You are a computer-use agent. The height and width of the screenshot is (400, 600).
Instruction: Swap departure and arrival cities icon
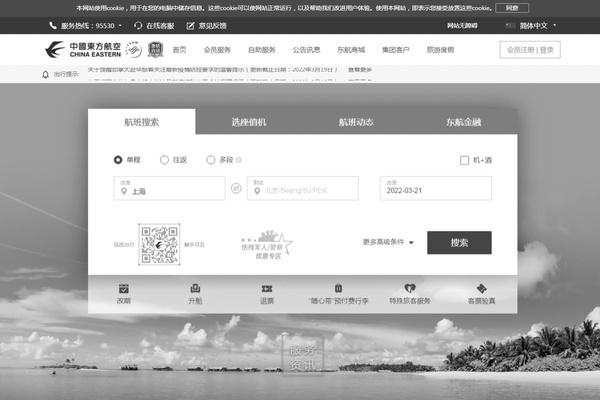[x=236, y=188]
